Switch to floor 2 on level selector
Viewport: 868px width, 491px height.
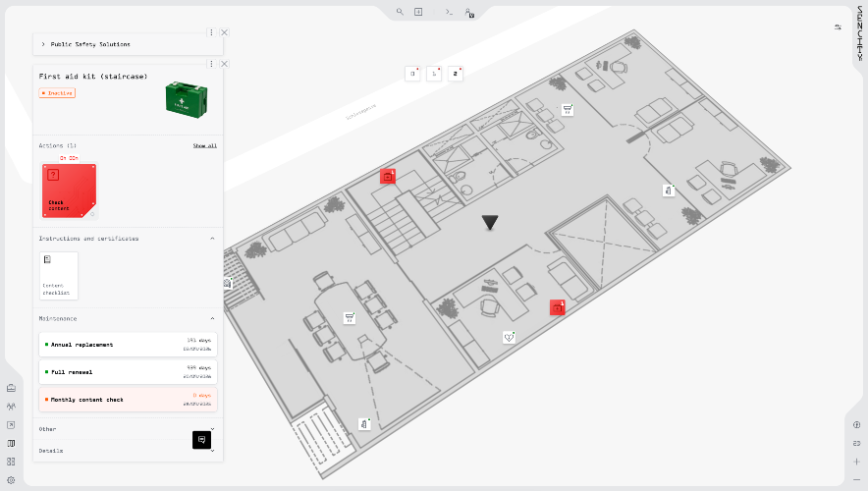[x=456, y=74]
